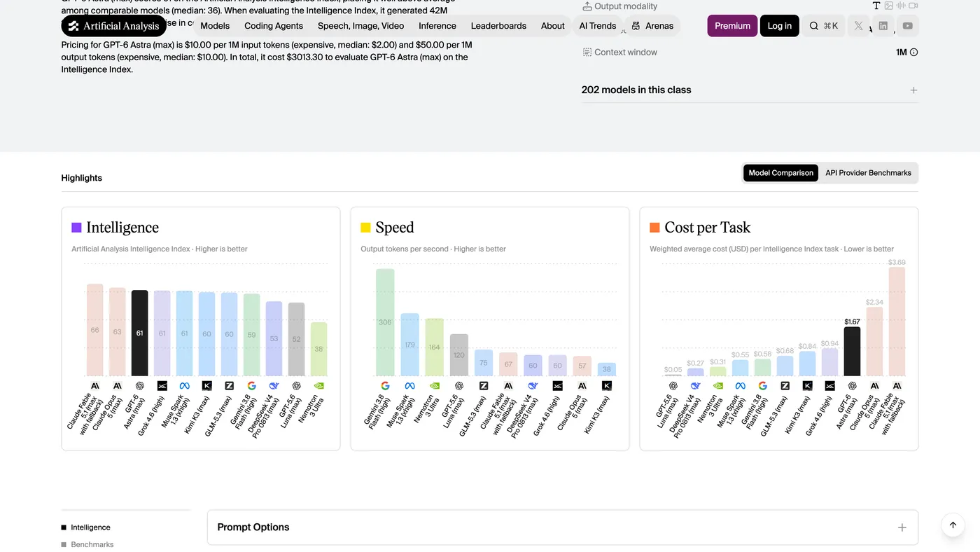The height and width of the screenshot is (552, 980).
Task: Click "Output tokens per second" subtitle text
Action: tap(405, 249)
